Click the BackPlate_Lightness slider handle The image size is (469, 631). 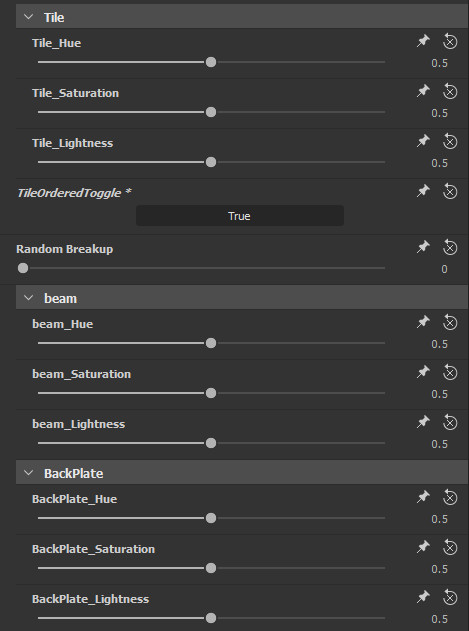pos(211,618)
